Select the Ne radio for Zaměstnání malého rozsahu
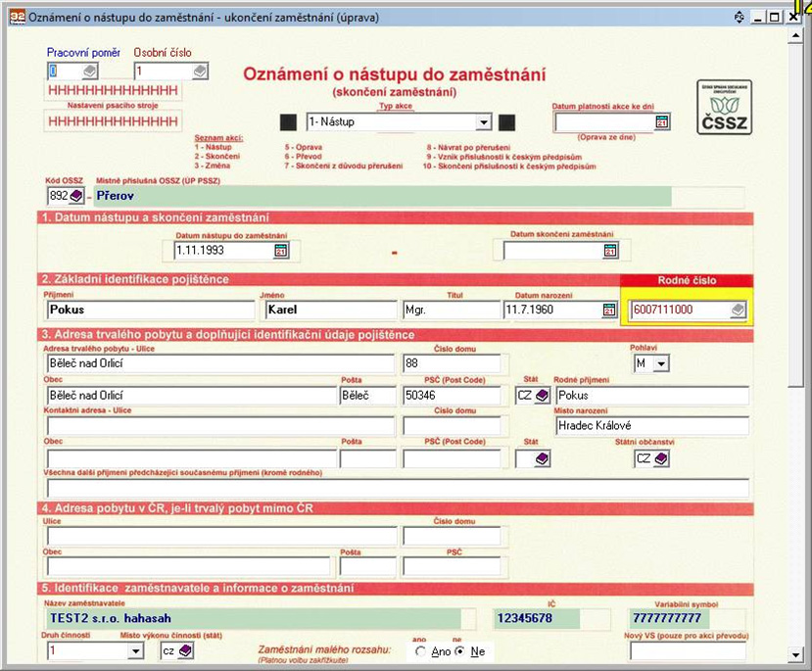 click(459, 651)
